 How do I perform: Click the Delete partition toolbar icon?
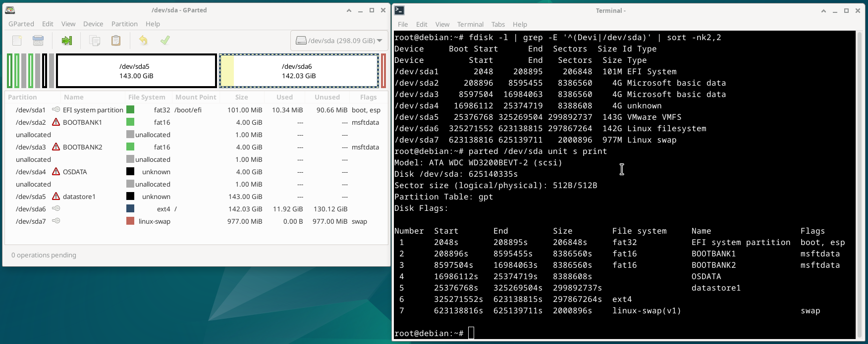coord(38,41)
